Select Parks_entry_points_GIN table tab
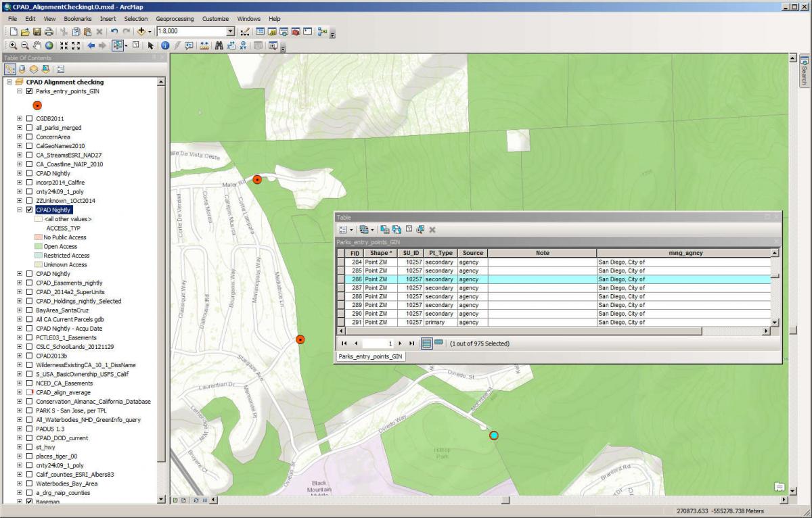Screen dimensions: 812x518 pos(370,356)
